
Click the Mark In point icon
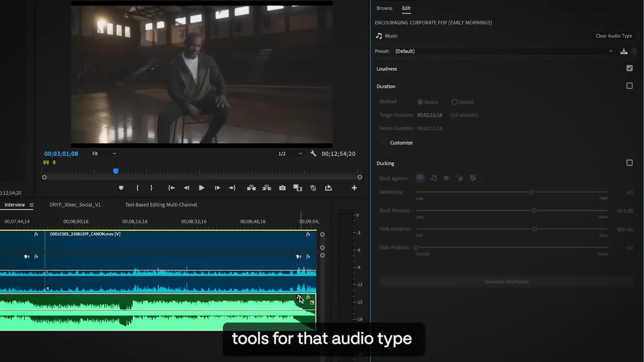pos(137,188)
